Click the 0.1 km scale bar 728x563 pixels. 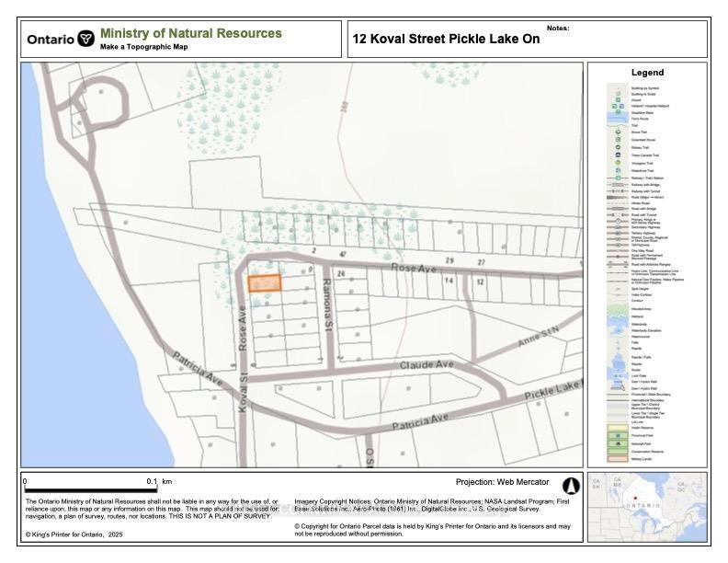click(x=90, y=489)
